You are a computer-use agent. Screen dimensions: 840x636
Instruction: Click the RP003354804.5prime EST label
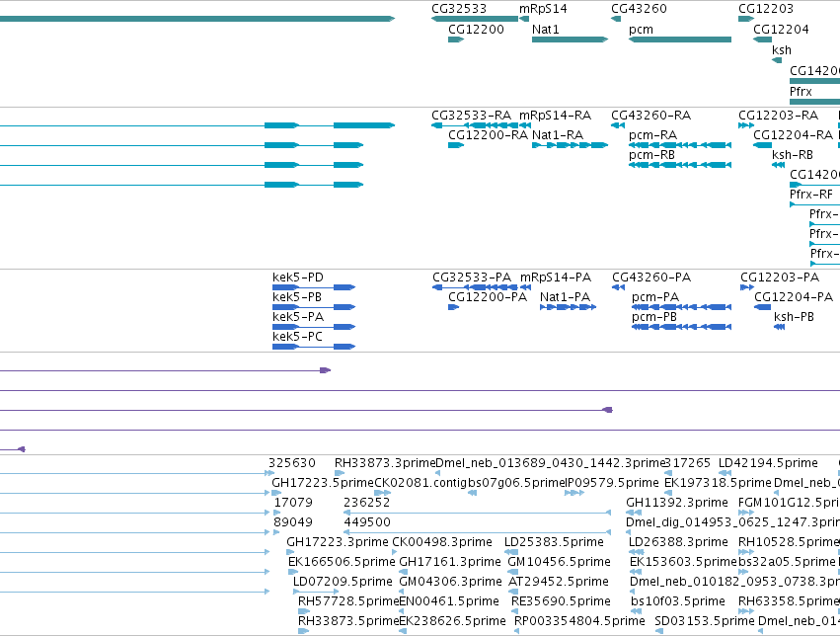pos(579,621)
